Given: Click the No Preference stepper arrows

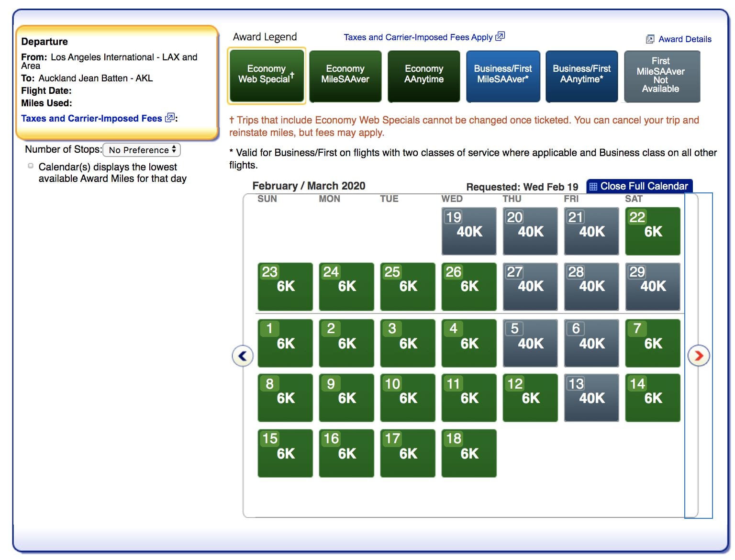Looking at the screenshot, I should pyautogui.click(x=175, y=150).
